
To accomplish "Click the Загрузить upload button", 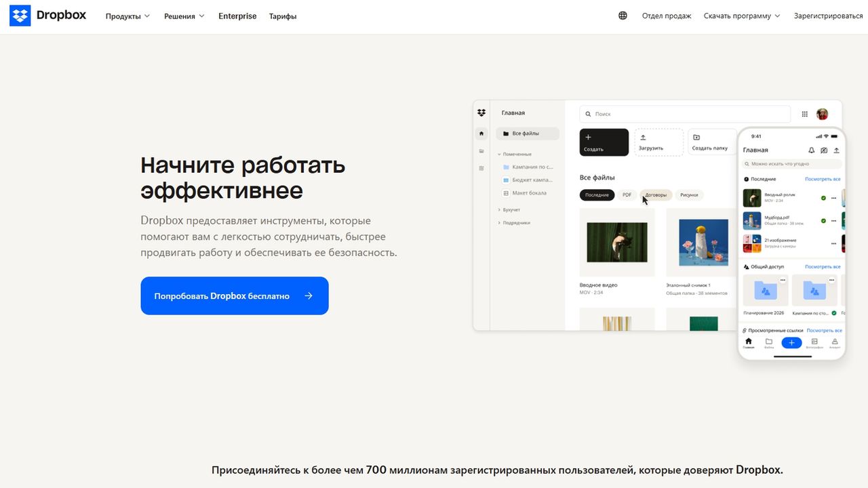I will pos(658,142).
